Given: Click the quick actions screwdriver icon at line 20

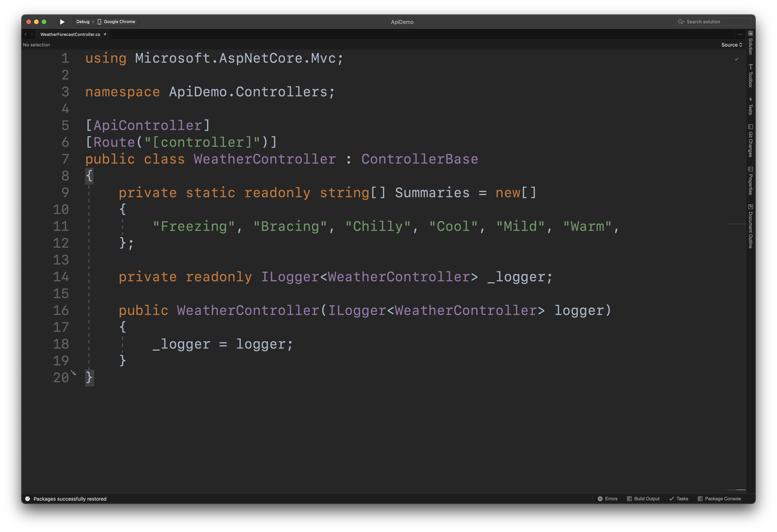Looking at the screenshot, I should pyautogui.click(x=74, y=373).
